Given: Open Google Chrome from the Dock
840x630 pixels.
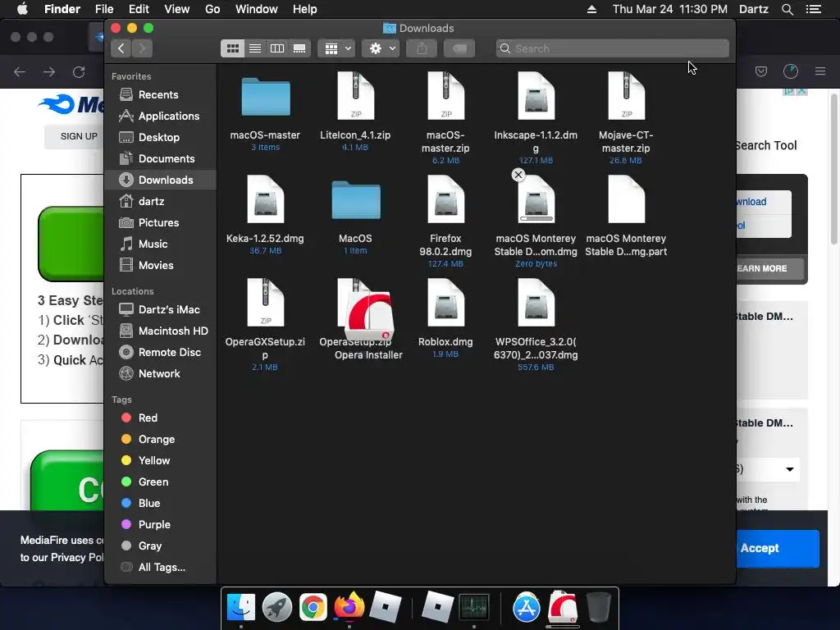Looking at the screenshot, I should click(313, 607).
